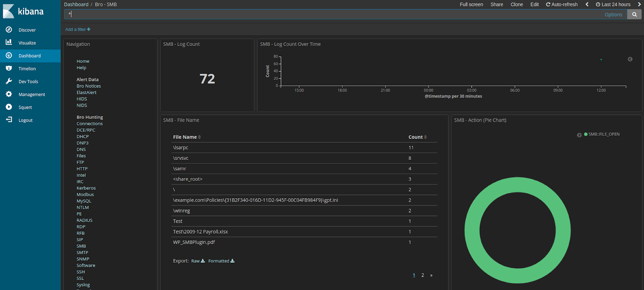
Task: Click the plus icon beside Add a filter
Action: coord(89,29)
